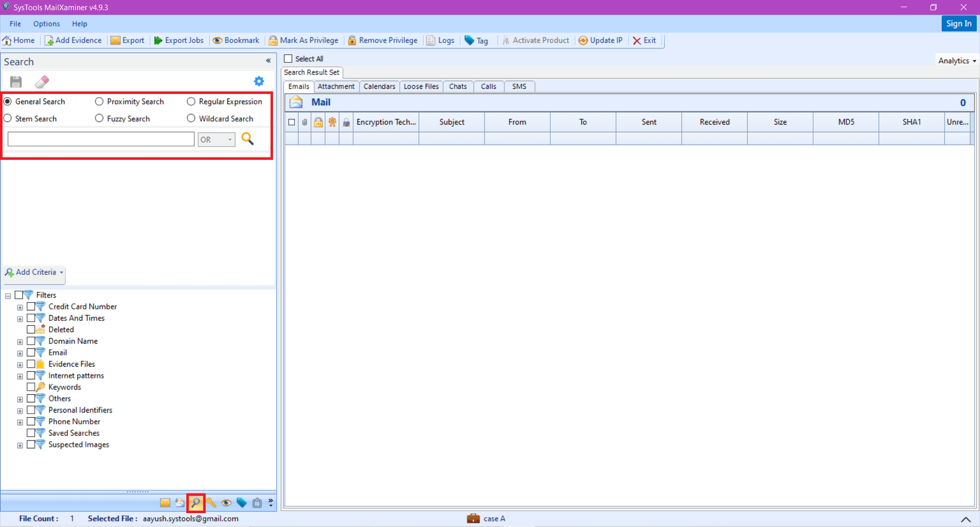
Task: Check the Filters root checkbox
Action: coord(19,295)
